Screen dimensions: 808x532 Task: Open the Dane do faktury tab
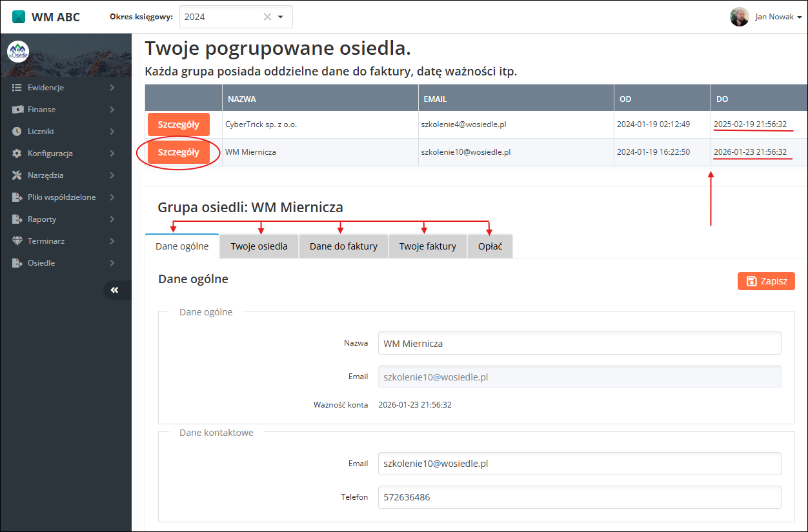click(343, 246)
